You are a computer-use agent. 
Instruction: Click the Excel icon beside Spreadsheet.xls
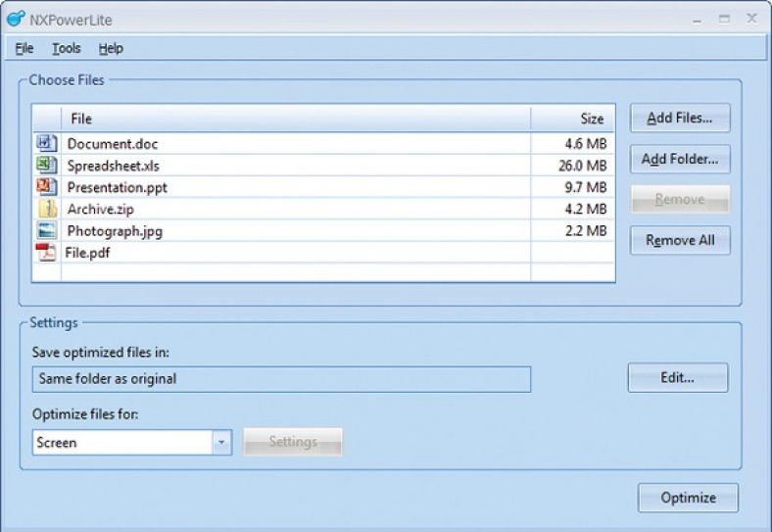pos(47,165)
